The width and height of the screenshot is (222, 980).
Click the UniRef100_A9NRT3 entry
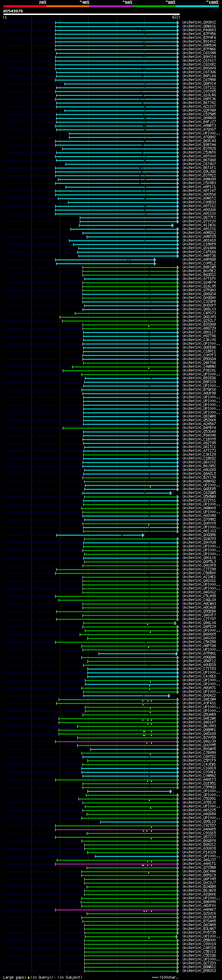coord(199,125)
